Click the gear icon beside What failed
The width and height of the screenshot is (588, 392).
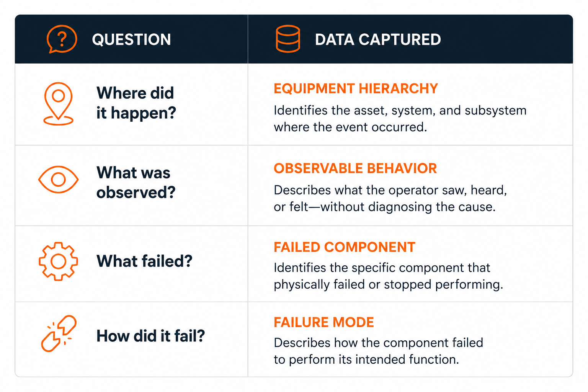click(x=58, y=261)
